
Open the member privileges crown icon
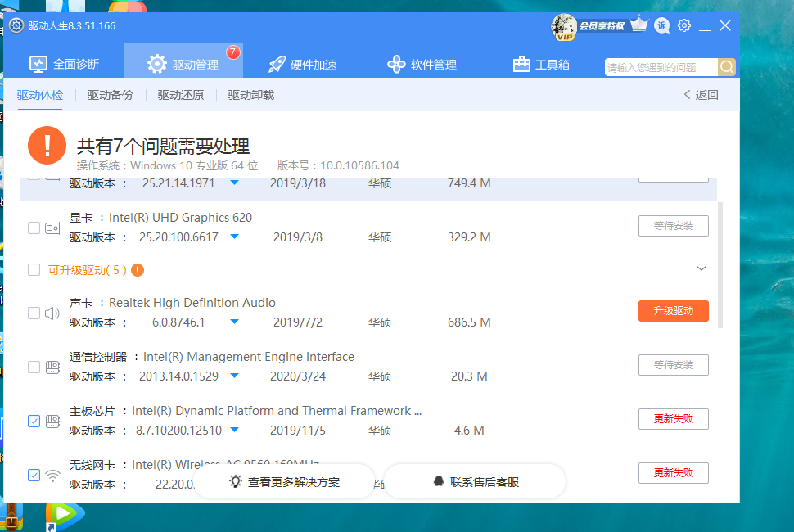[639, 24]
